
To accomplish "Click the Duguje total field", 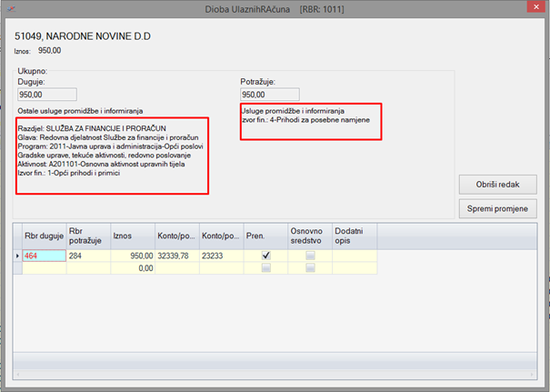I will [x=45, y=94].
